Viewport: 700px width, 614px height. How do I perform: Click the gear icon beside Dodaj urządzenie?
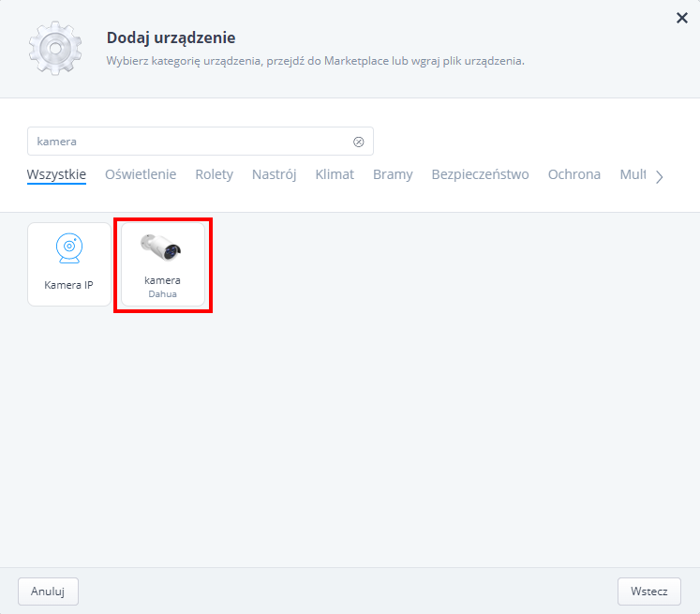(x=54, y=48)
